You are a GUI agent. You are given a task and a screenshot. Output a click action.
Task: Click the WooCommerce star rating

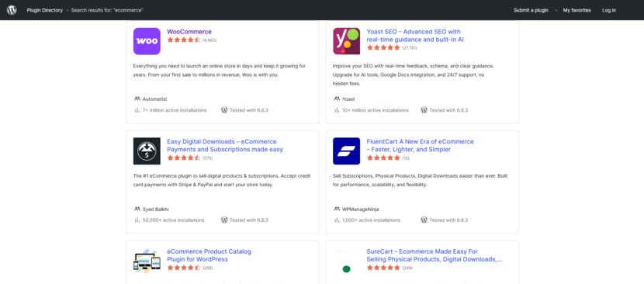pyautogui.click(x=184, y=40)
